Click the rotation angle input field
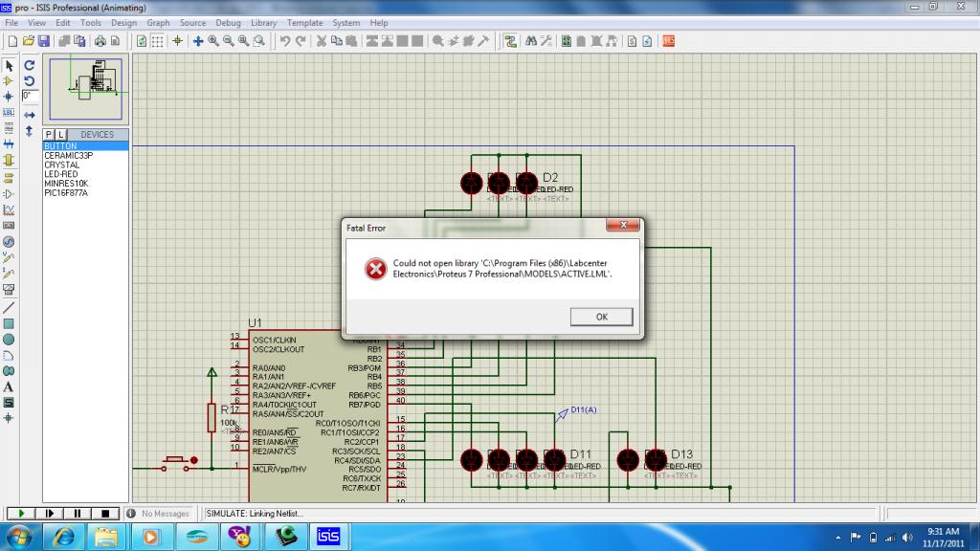This screenshot has width=980, height=551. [30, 97]
